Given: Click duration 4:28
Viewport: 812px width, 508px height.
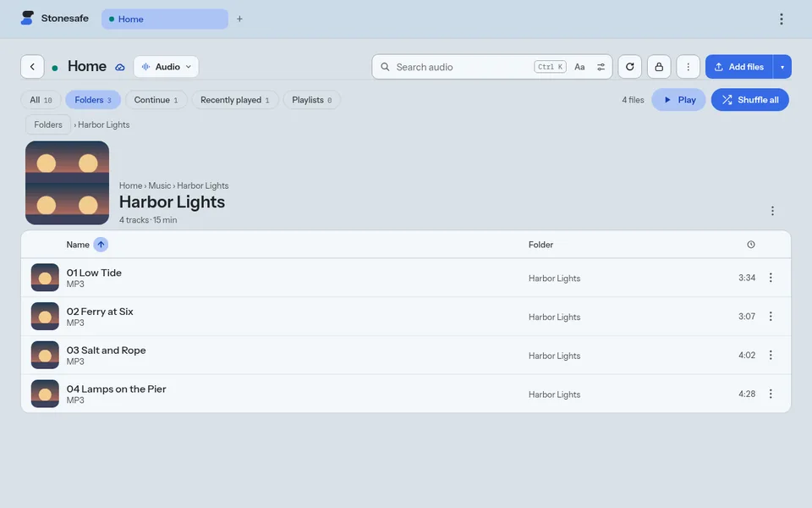Looking at the screenshot, I should (x=747, y=394).
